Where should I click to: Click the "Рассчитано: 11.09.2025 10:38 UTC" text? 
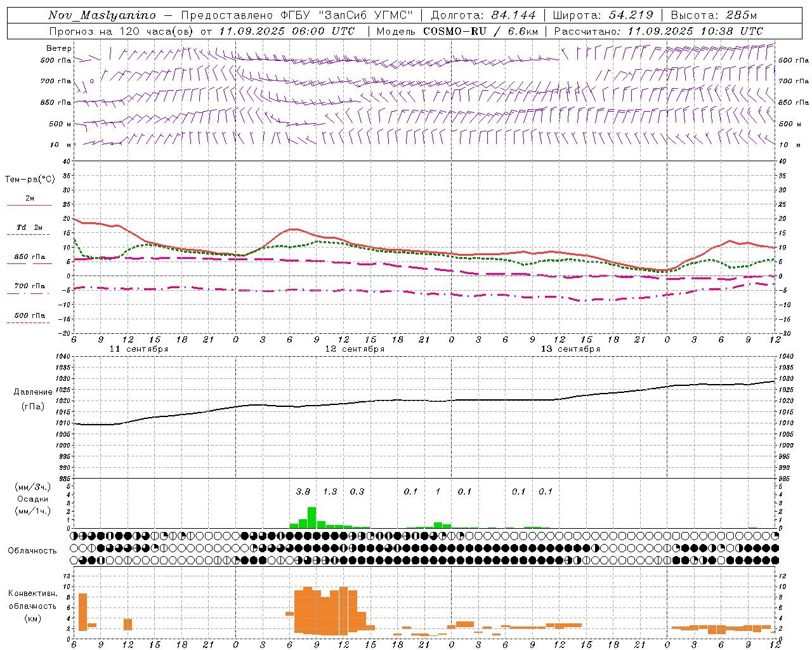[658, 31]
